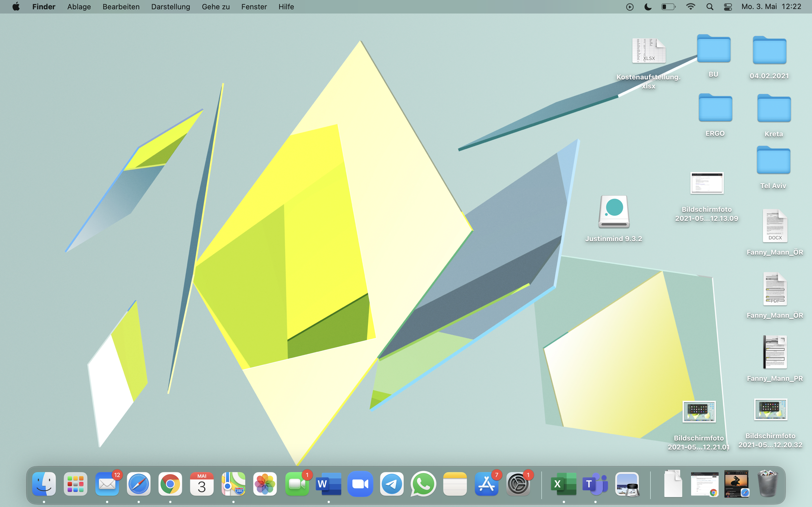812x507 pixels.
Task: Open WhatsApp from the dock
Action: pyautogui.click(x=423, y=484)
